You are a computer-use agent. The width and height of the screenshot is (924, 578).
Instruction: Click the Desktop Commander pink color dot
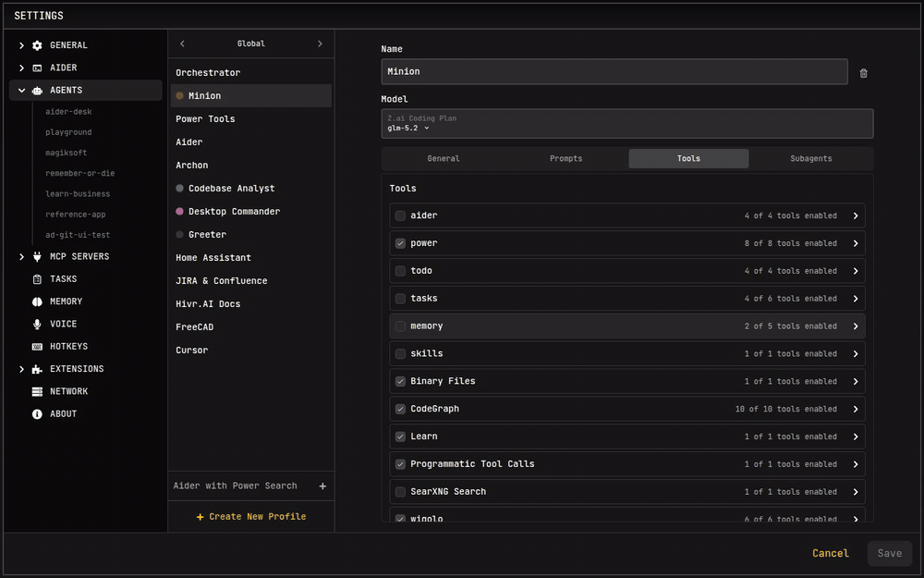(180, 211)
